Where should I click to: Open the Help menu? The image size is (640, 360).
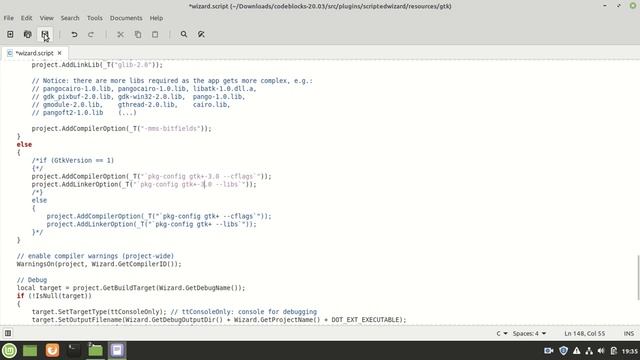tap(156, 18)
